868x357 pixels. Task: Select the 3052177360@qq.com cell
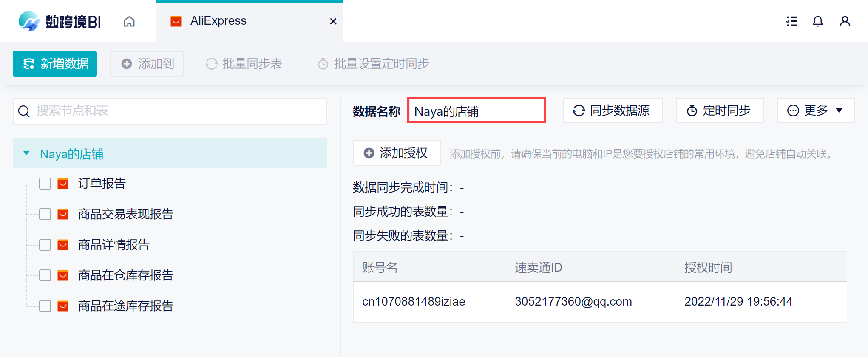click(x=573, y=301)
